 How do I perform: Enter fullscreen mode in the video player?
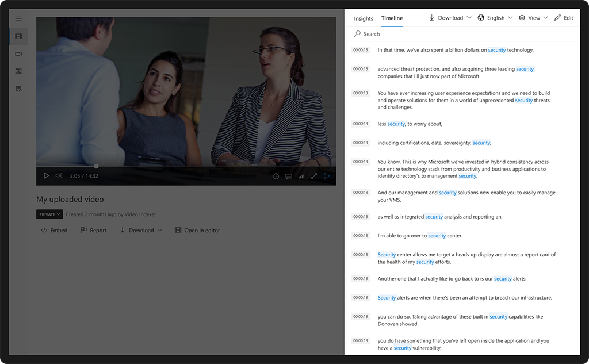(x=314, y=177)
